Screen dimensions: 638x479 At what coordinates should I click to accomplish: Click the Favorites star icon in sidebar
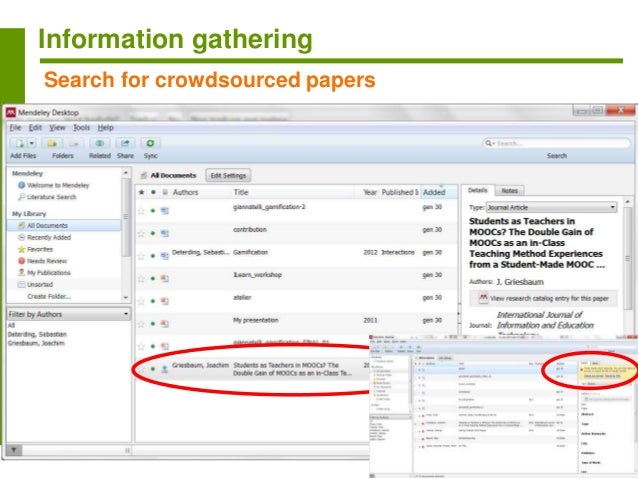pyautogui.click(x=22, y=249)
